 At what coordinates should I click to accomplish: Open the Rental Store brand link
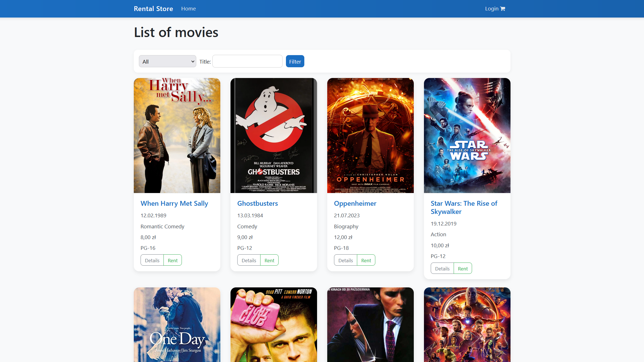coord(153,9)
